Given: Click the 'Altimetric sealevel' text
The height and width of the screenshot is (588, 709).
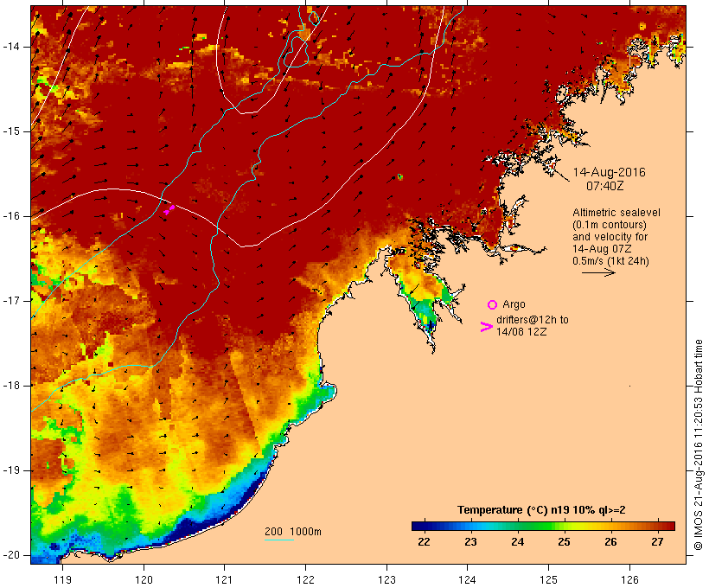Looking at the screenshot, I should [616, 213].
